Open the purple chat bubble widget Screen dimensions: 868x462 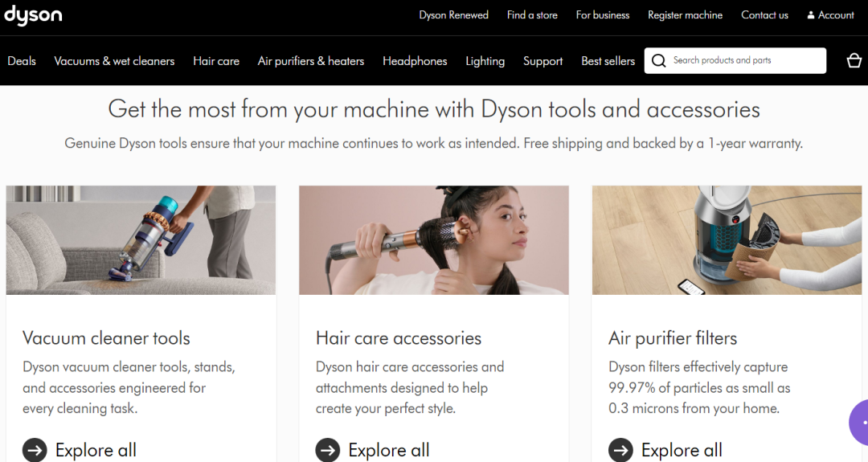click(x=858, y=422)
